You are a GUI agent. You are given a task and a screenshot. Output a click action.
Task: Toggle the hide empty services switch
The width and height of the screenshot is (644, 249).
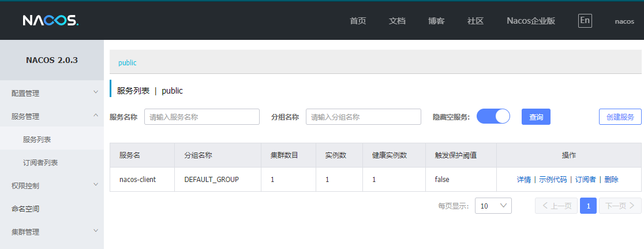pyautogui.click(x=493, y=116)
